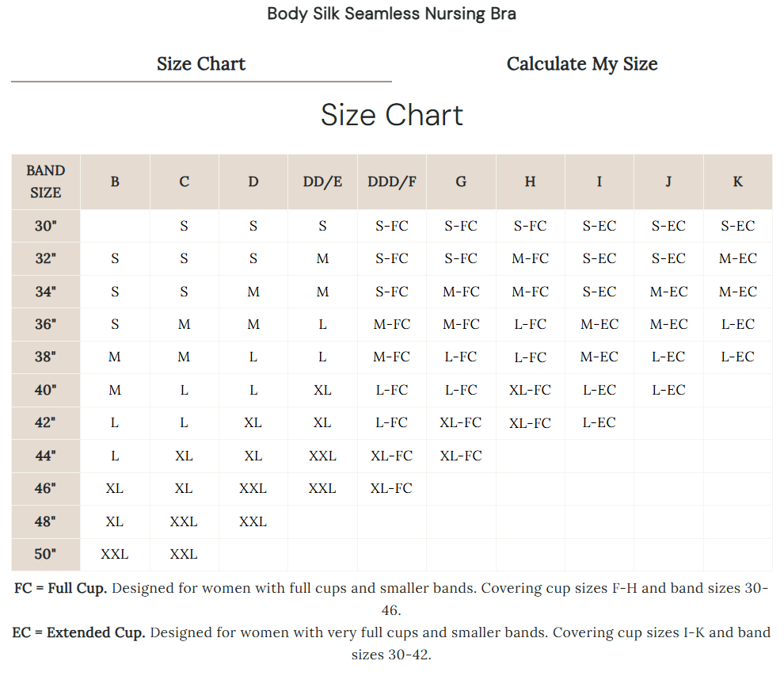
Task: Select the 30" band size row label
Action: click(x=46, y=226)
